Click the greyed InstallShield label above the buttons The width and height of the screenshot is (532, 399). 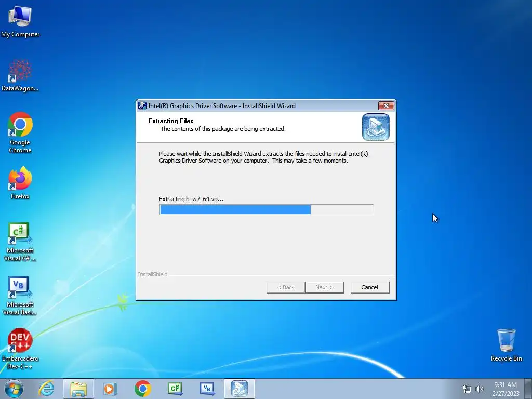click(x=153, y=274)
